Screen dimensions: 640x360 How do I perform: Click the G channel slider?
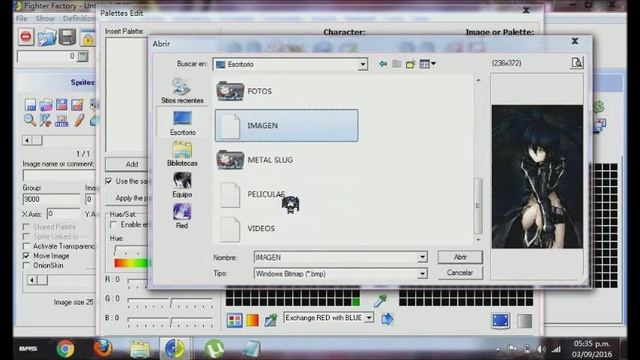click(170, 302)
